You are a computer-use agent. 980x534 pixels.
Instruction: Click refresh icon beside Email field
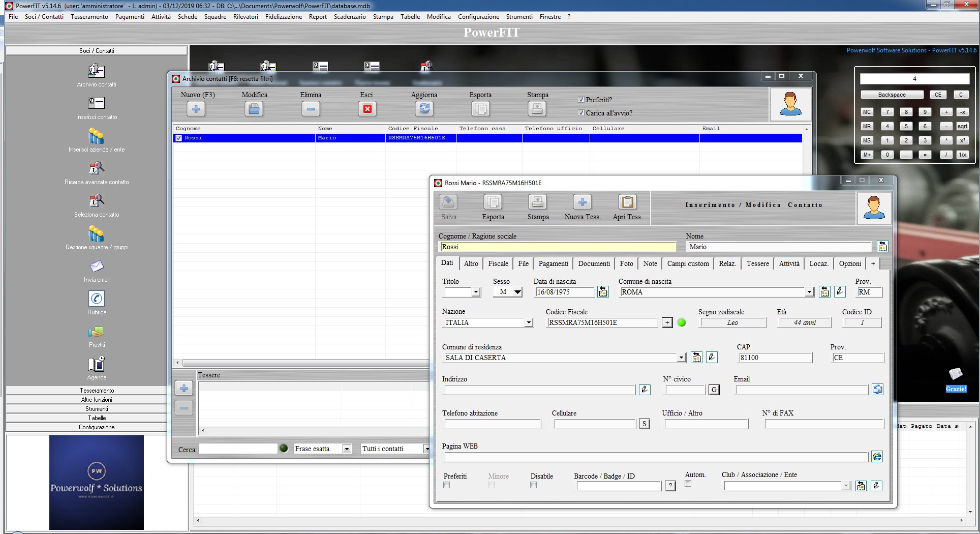pyautogui.click(x=877, y=390)
